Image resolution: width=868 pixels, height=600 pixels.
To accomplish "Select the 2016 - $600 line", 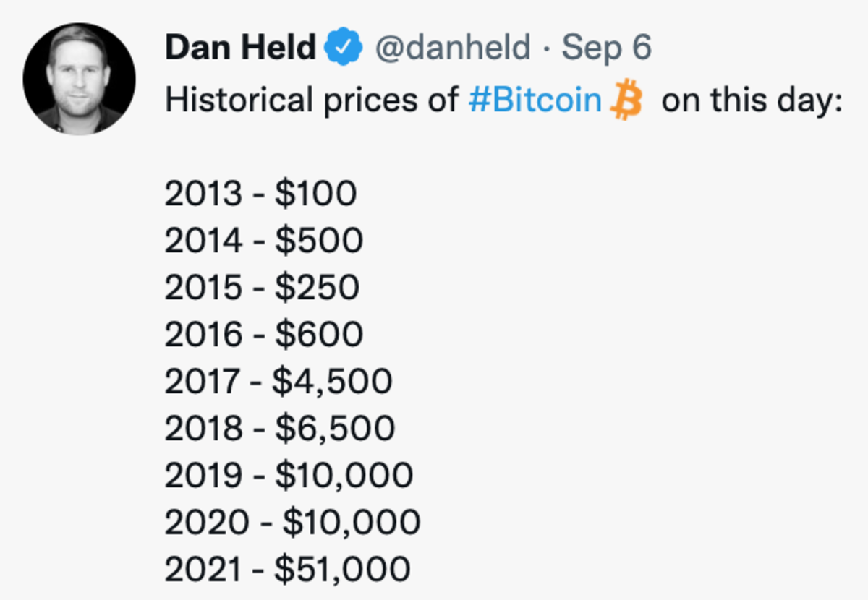I will click(x=264, y=335).
